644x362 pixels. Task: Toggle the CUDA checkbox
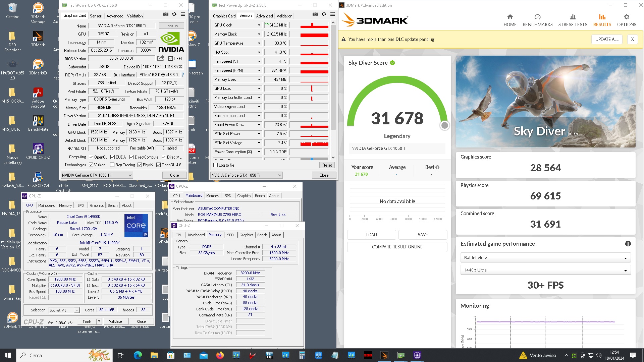coord(112,157)
